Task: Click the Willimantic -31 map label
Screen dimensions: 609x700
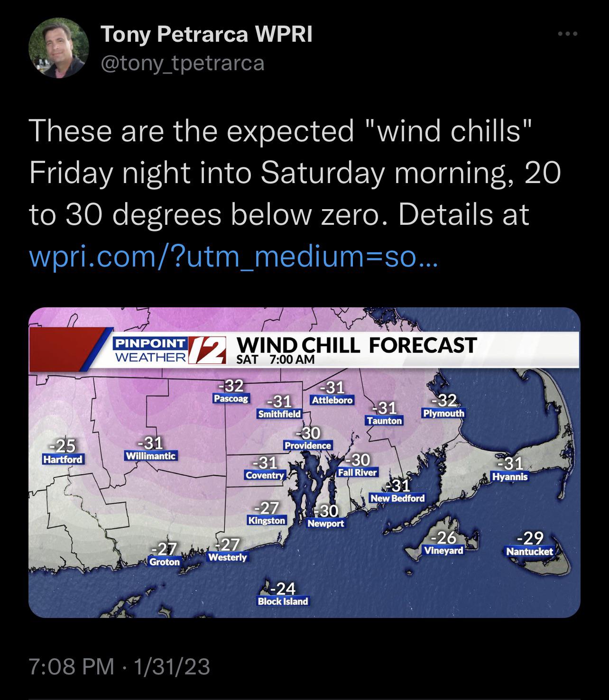Action: 150,449
